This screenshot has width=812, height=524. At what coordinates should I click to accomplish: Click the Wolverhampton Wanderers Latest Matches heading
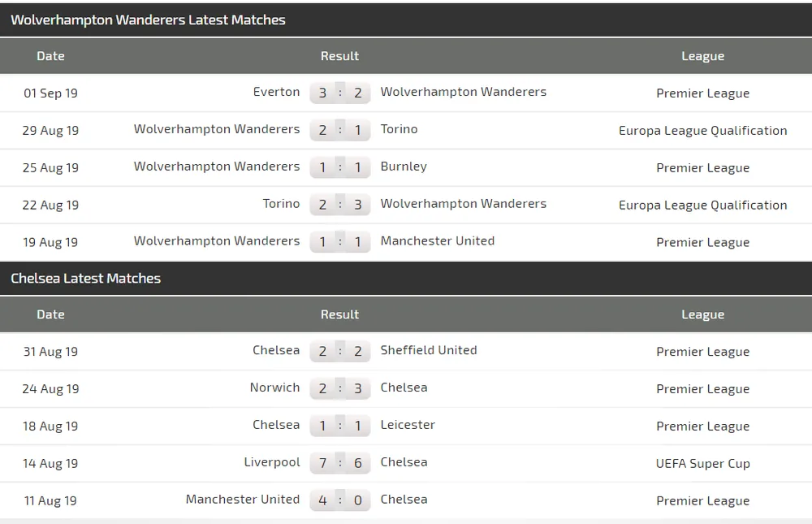(148, 20)
